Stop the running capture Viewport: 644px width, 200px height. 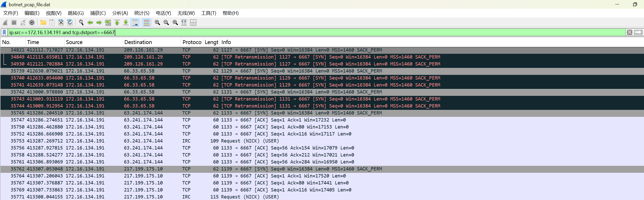(x=14, y=23)
